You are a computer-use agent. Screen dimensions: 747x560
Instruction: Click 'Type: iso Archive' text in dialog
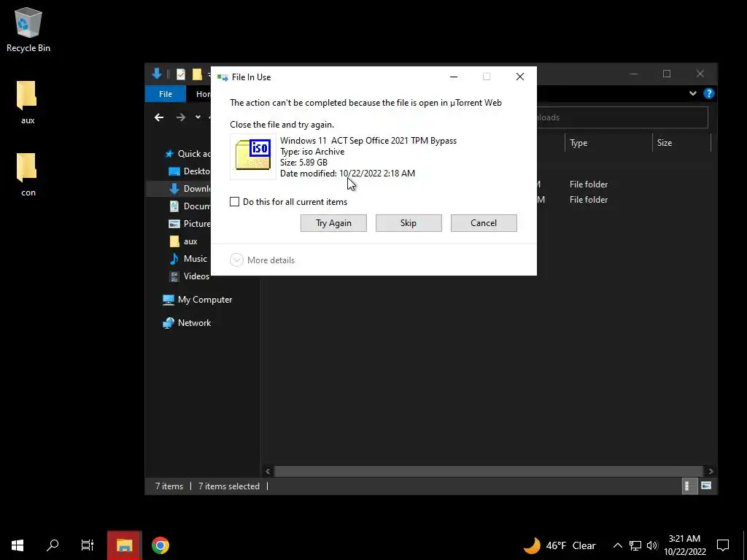point(312,152)
